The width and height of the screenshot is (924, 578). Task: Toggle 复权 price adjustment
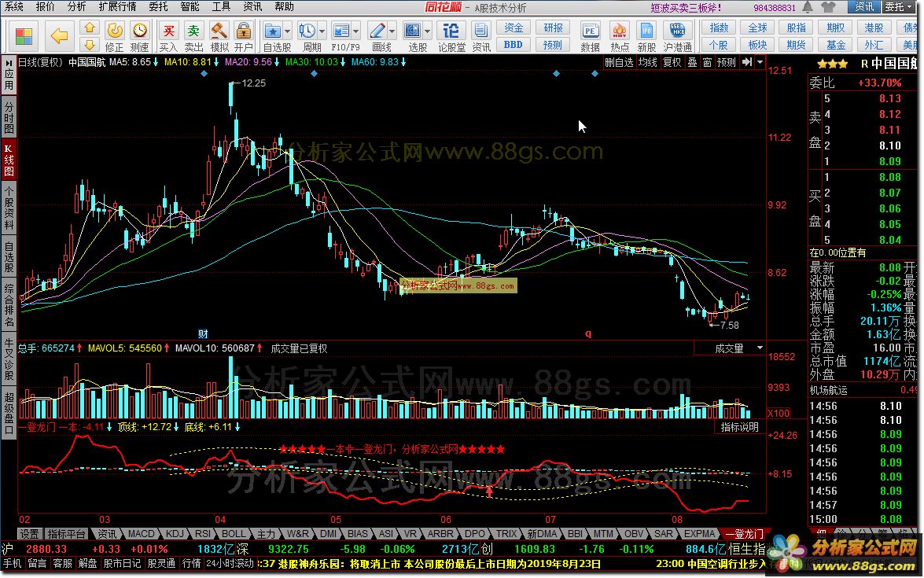pyautogui.click(x=672, y=62)
